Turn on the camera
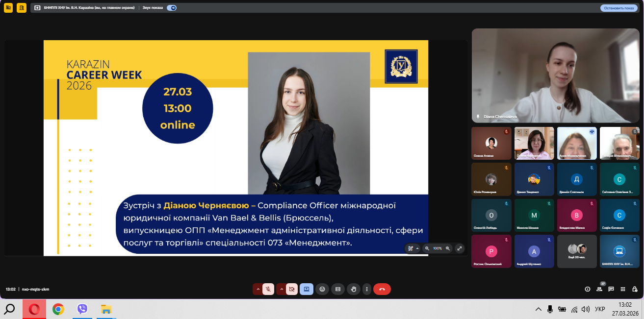644x319 pixels. [x=292, y=289]
